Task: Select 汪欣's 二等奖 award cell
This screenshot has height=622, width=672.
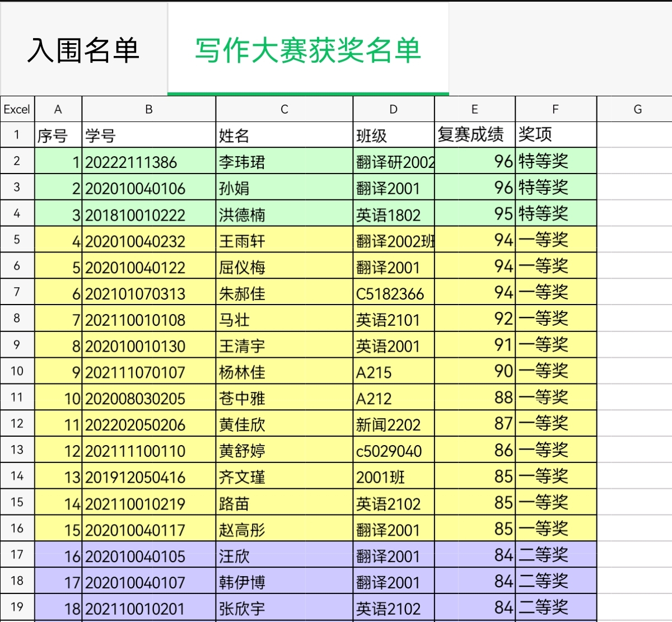Action: click(556, 555)
